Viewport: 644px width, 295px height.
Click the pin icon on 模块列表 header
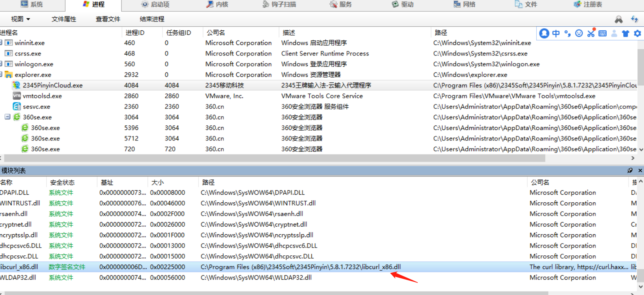click(x=630, y=170)
